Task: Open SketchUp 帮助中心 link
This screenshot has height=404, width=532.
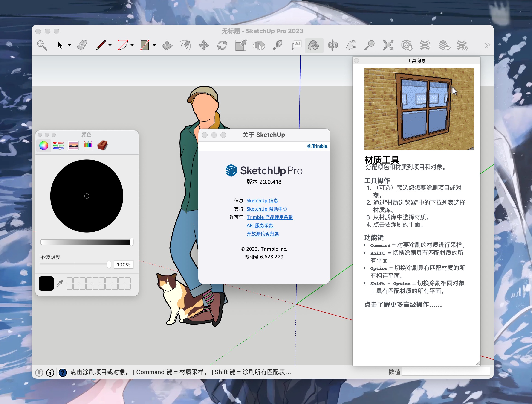Action: tap(267, 209)
